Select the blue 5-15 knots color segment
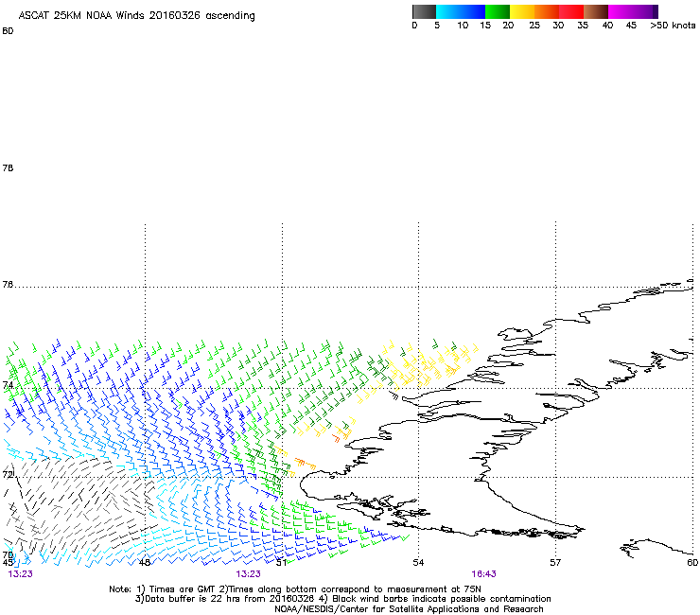The image size is (700, 615). click(x=461, y=11)
